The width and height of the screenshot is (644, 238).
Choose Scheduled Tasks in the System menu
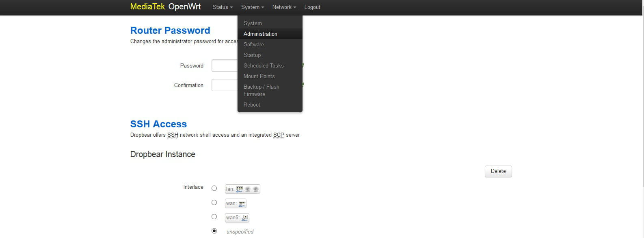coord(264,66)
